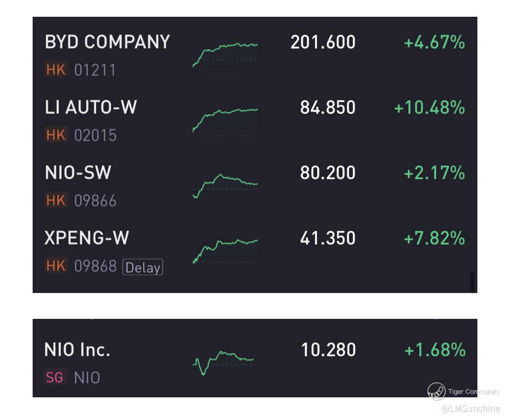
Task: Click the HK market badge beside 09866
Action: click(x=56, y=200)
